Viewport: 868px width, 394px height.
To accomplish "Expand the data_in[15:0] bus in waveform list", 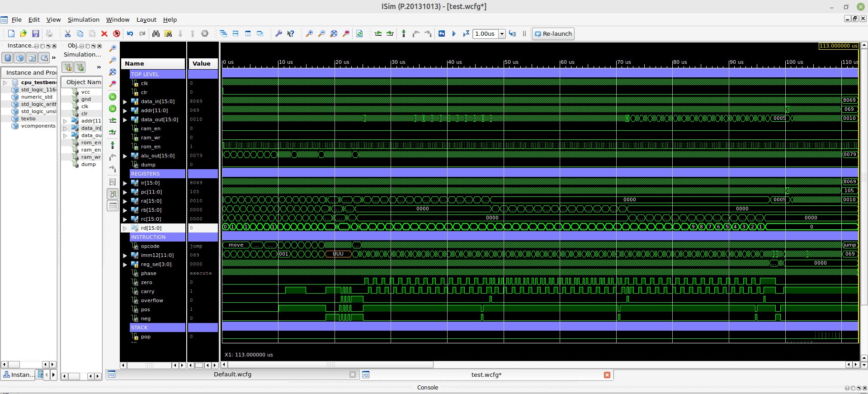I will 125,102.
